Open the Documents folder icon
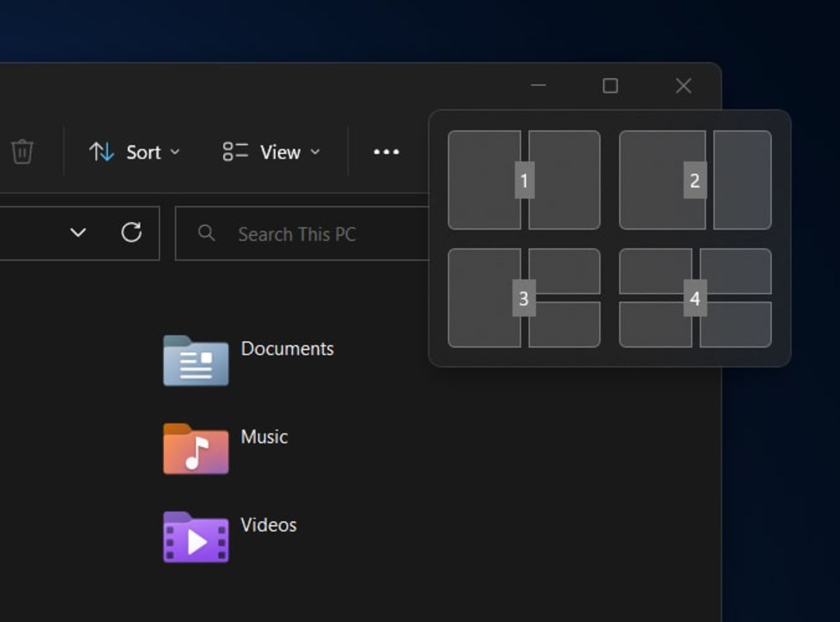 (x=196, y=362)
